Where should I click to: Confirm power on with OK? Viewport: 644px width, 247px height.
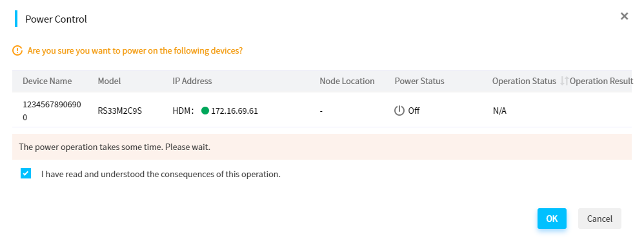click(552, 219)
